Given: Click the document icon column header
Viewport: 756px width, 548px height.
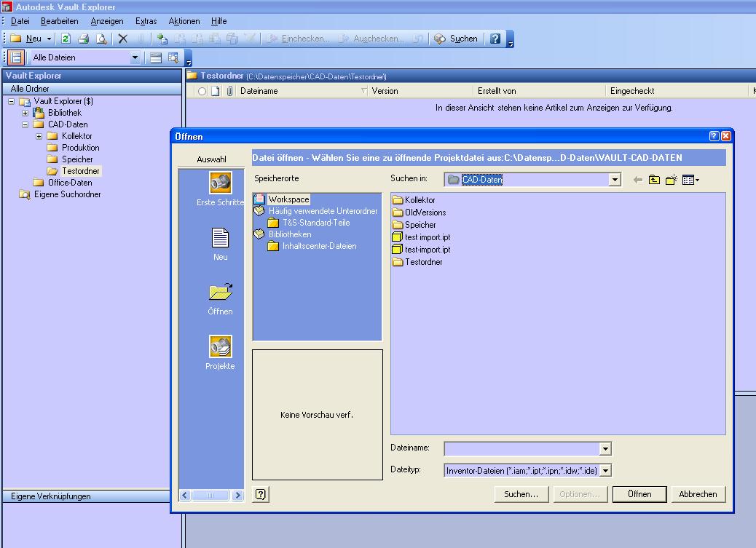Looking at the screenshot, I should pos(215,91).
